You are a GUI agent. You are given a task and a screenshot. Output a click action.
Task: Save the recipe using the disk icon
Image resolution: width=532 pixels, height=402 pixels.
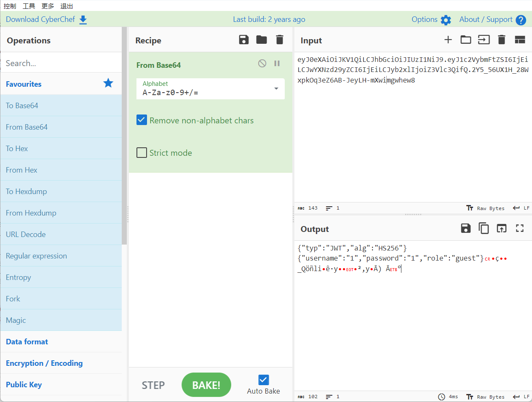click(x=243, y=40)
